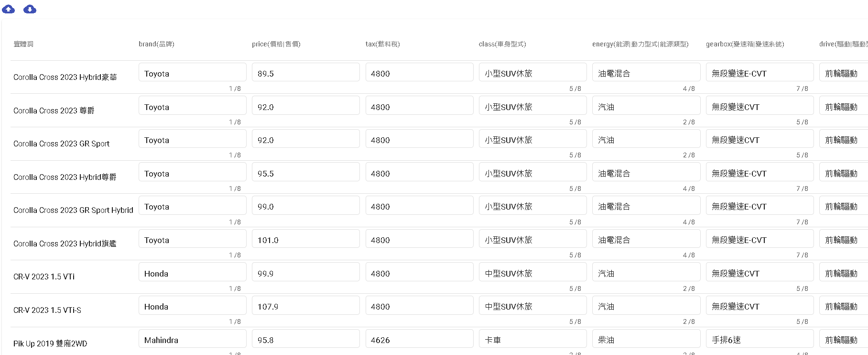This screenshot has width=868, height=355.
Task: Edit drive field for CR-V 2023 1.5 VTi-S
Action: (844, 305)
